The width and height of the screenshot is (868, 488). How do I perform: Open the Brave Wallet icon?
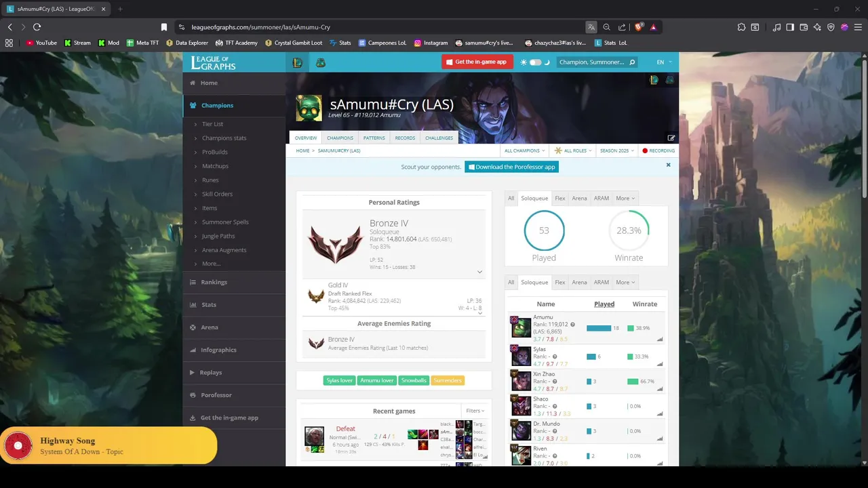804,27
